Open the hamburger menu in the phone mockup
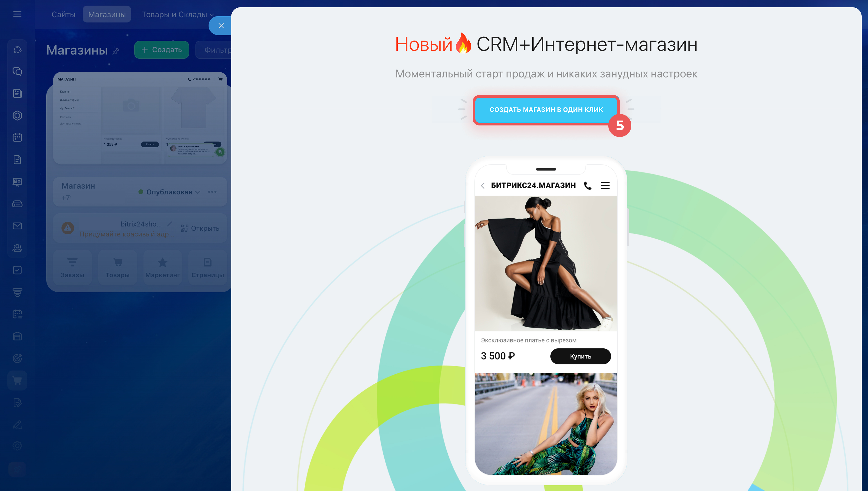Image resolution: width=868 pixels, height=491 pixels. [x=605, y=185]
